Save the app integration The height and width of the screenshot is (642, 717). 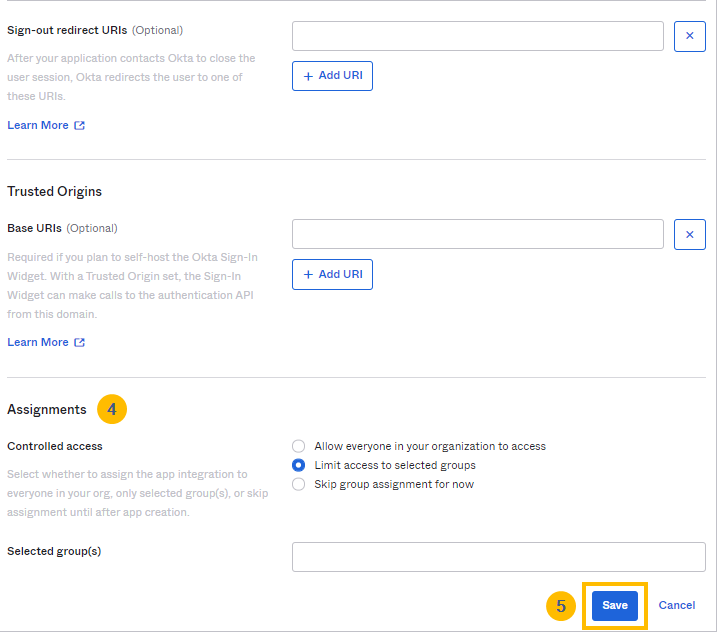pos(615,606)
